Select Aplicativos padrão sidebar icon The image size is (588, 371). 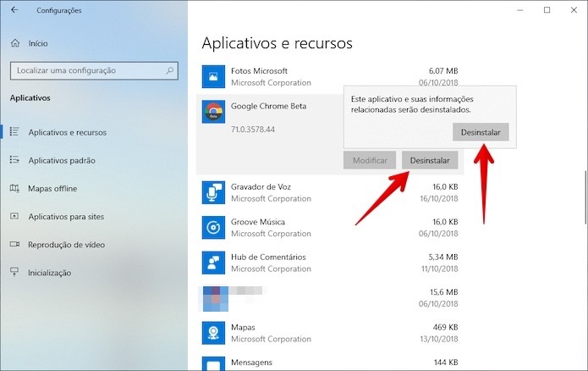pos(14,160)
